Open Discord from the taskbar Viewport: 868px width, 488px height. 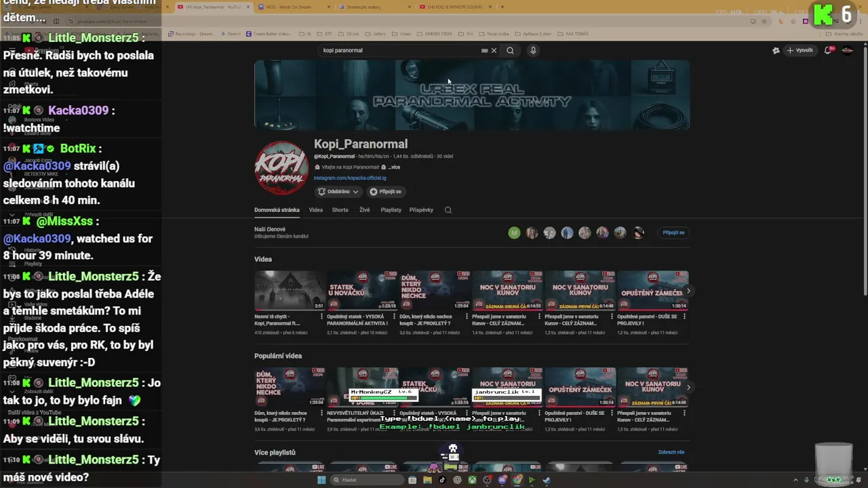pos(502,480)
